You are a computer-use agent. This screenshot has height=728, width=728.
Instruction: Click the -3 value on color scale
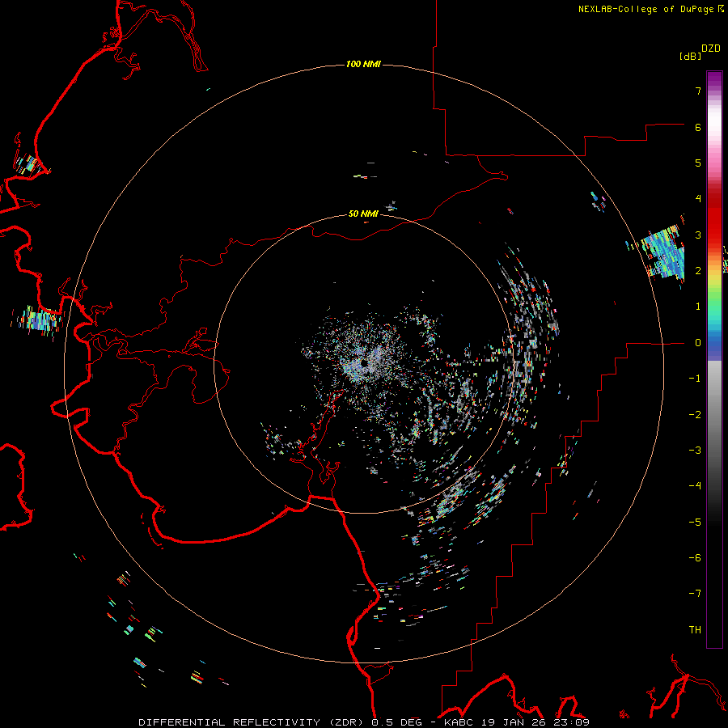coord(695,451)
